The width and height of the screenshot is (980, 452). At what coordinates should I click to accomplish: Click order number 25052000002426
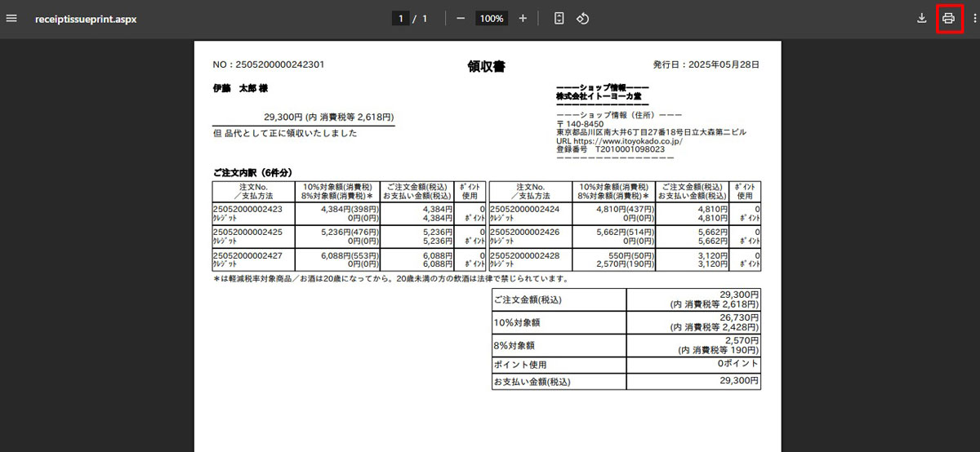tap(524, 232)
